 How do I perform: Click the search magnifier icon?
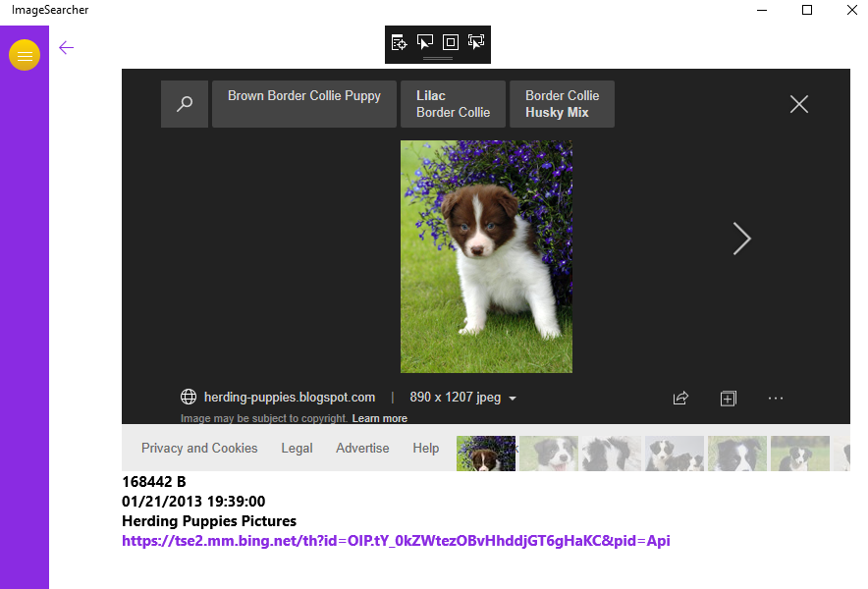click(185, 104)
